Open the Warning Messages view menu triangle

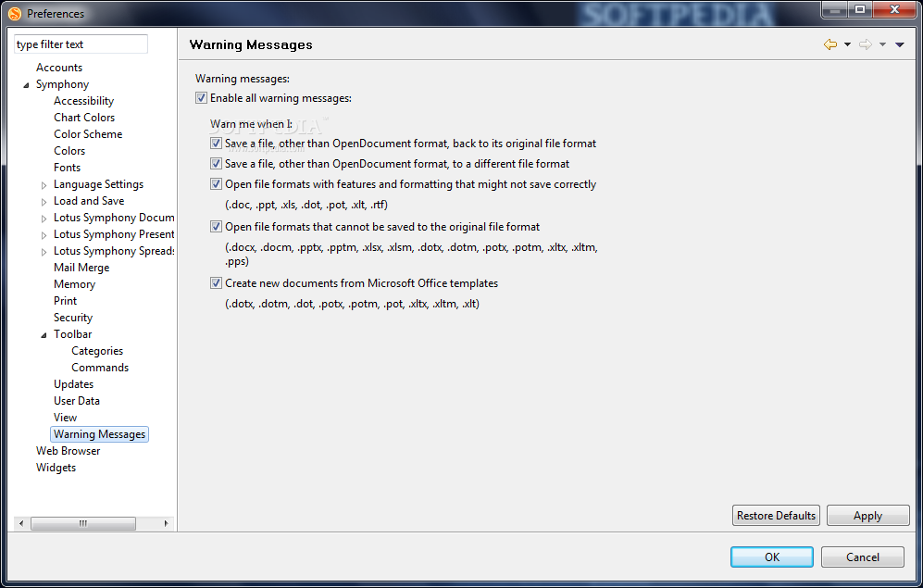point(900,44)
